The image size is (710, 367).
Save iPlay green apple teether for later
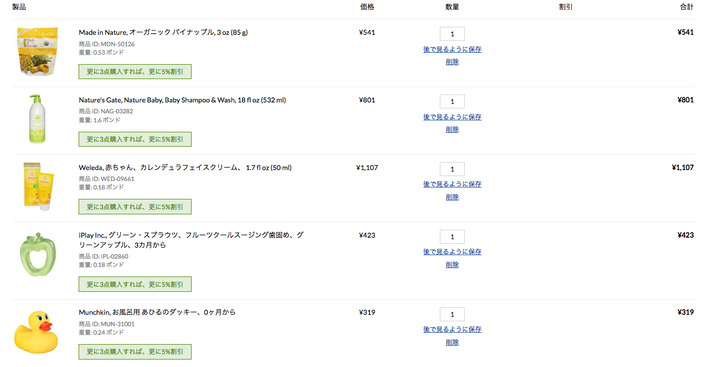tap(452, 252)
